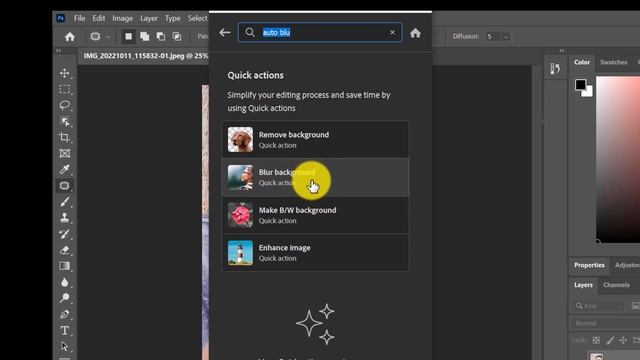Run Enhance image quick action
This screenshot has height=360, width=640.
coord(315,253)
